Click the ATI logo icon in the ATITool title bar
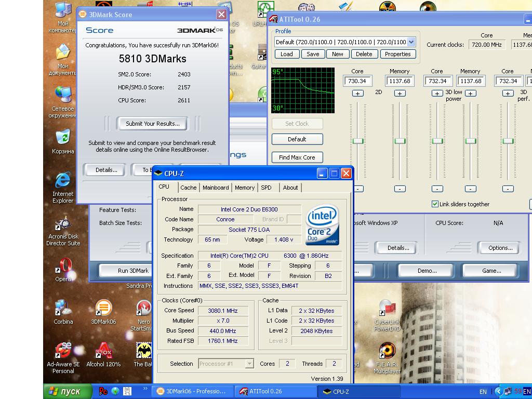The height and width of the screenshot is (399, 532). click(273, 19)
